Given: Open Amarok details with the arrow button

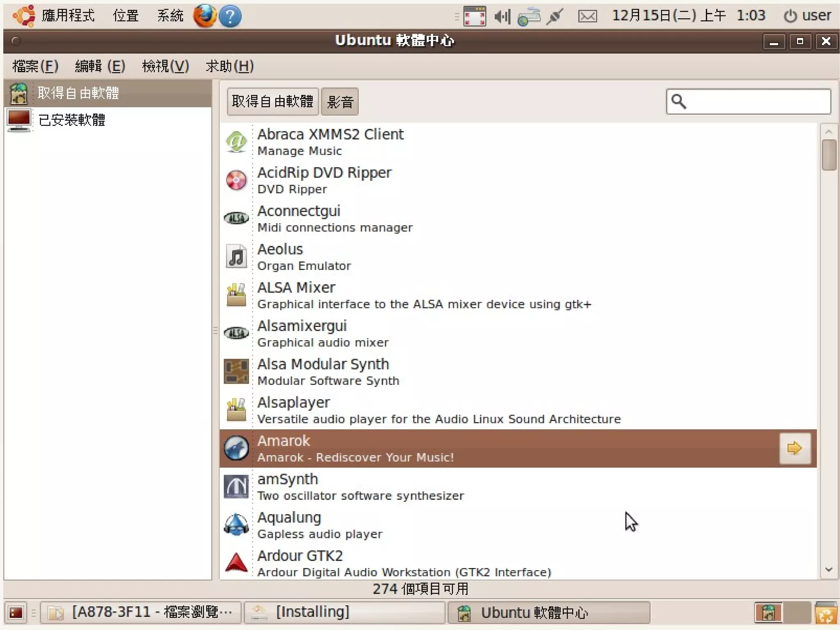Looking at the screenshot, I should click(x=795, y=448).
